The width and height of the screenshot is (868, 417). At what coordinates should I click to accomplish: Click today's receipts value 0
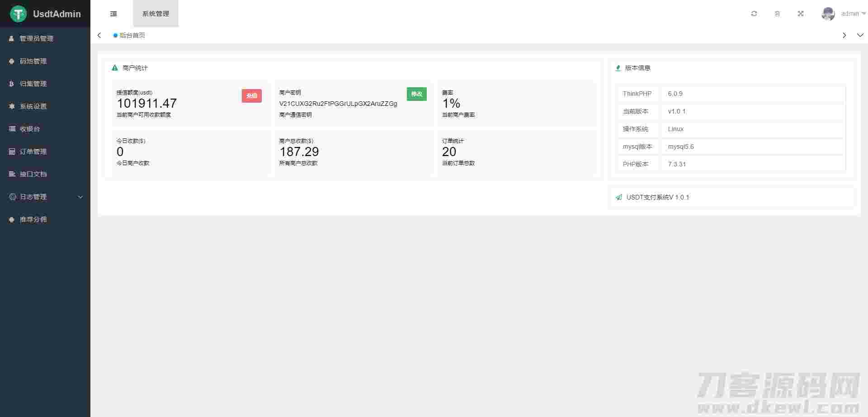tap(120, 152)
